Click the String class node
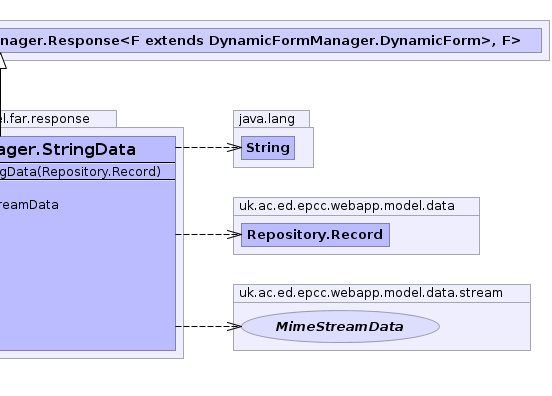 coord(268,148)
